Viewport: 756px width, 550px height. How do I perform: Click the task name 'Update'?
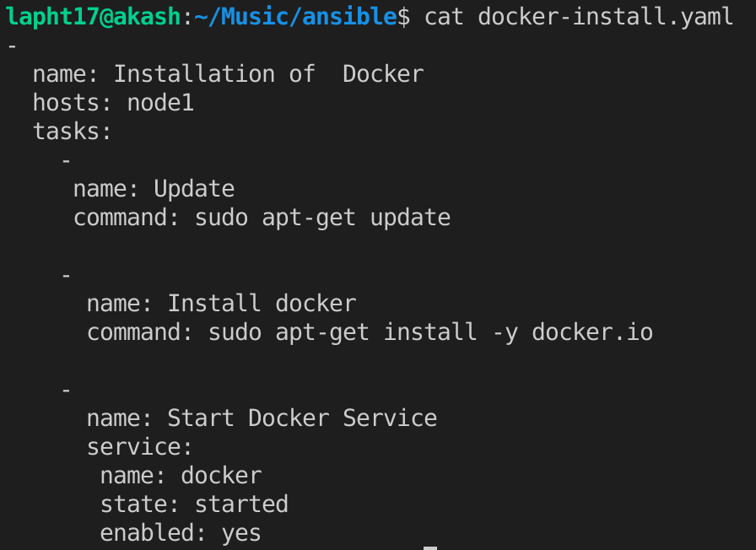point(194,189)
